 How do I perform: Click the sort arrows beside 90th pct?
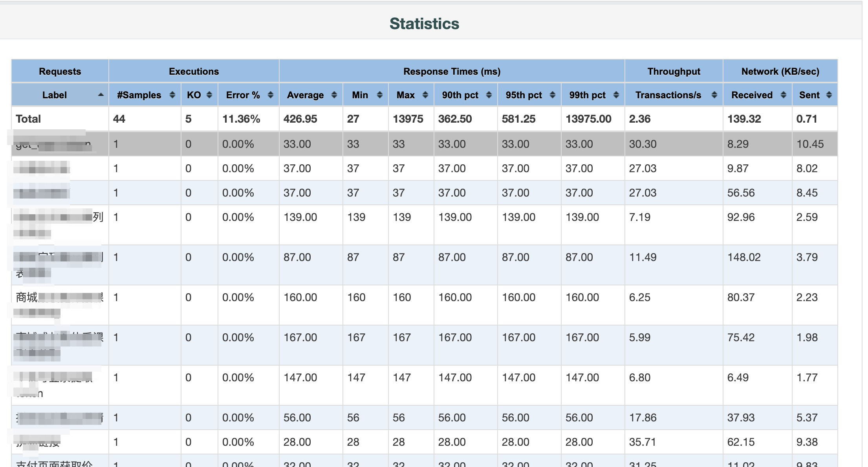pyautogui.click(x=489, y=95)
